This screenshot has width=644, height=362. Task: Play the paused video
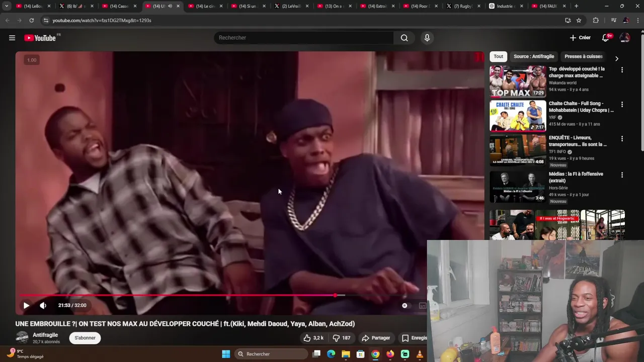[26, 305]
